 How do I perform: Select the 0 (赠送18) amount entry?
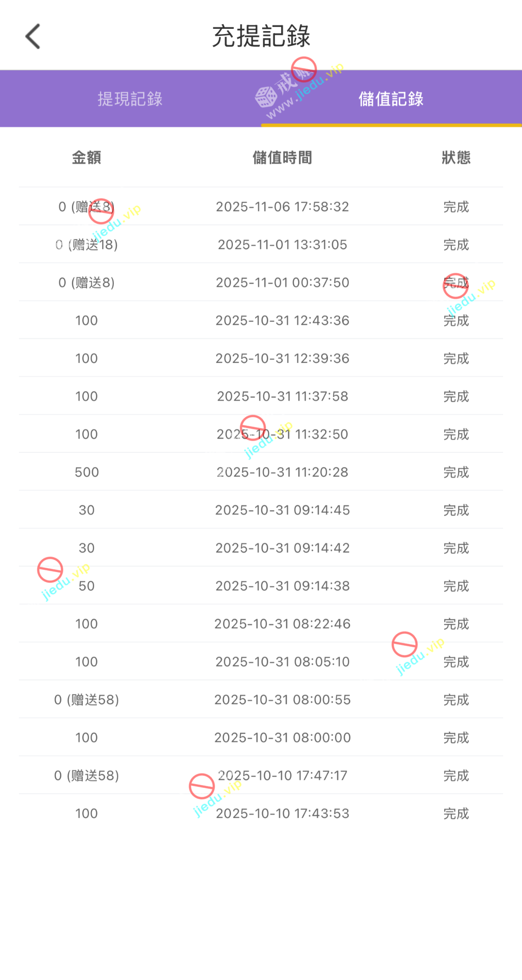pyautogui.click(x=86, y=245)
